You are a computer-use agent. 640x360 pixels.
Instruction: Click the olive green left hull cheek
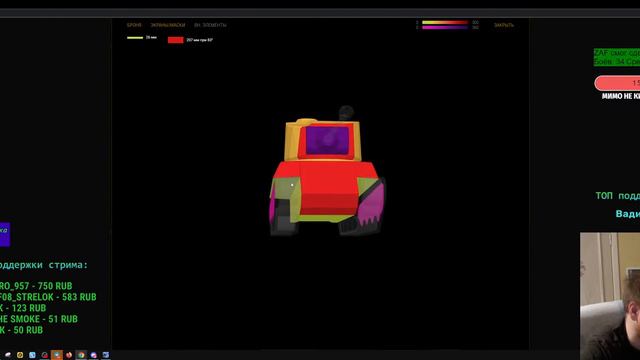tap(286, 189)
